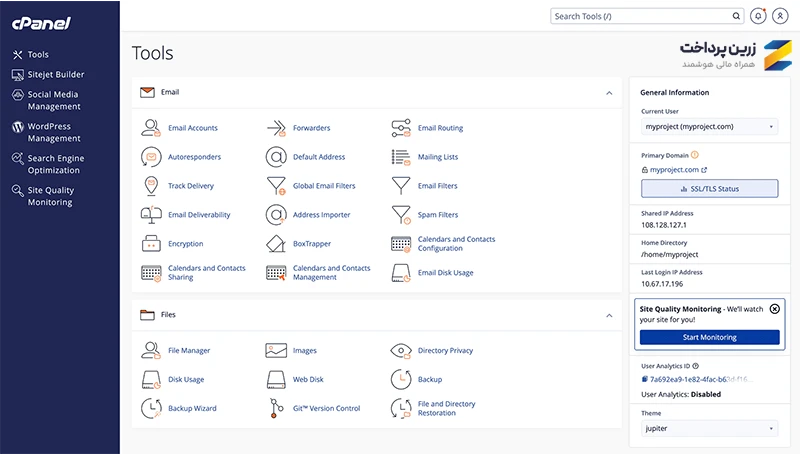The width and height of the screenshot is (800, 454).
Task: Open Email Accounts icon
Action: 151,128
